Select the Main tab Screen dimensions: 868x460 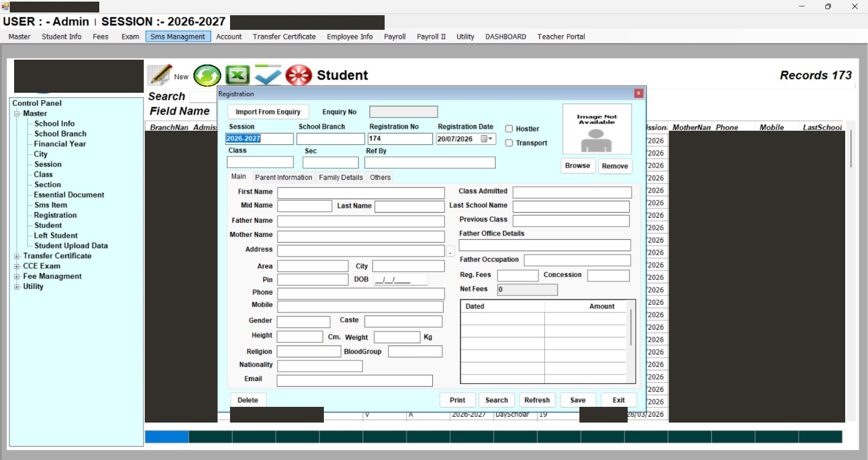click(x=239, y=177)
